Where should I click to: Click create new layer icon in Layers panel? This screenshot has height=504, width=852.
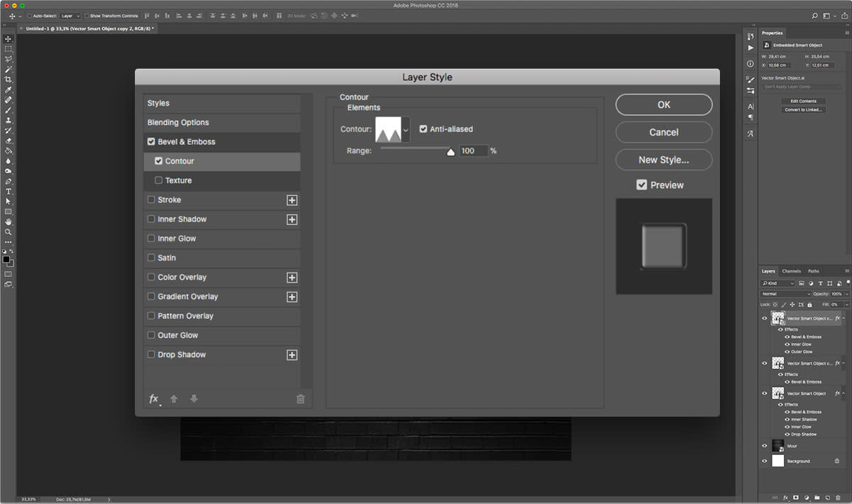point(828,498)
